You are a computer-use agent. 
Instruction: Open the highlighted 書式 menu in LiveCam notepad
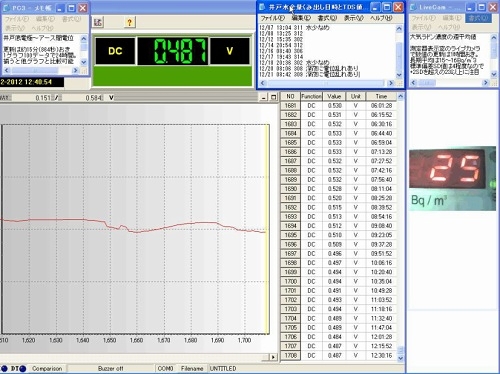(478, 18)
